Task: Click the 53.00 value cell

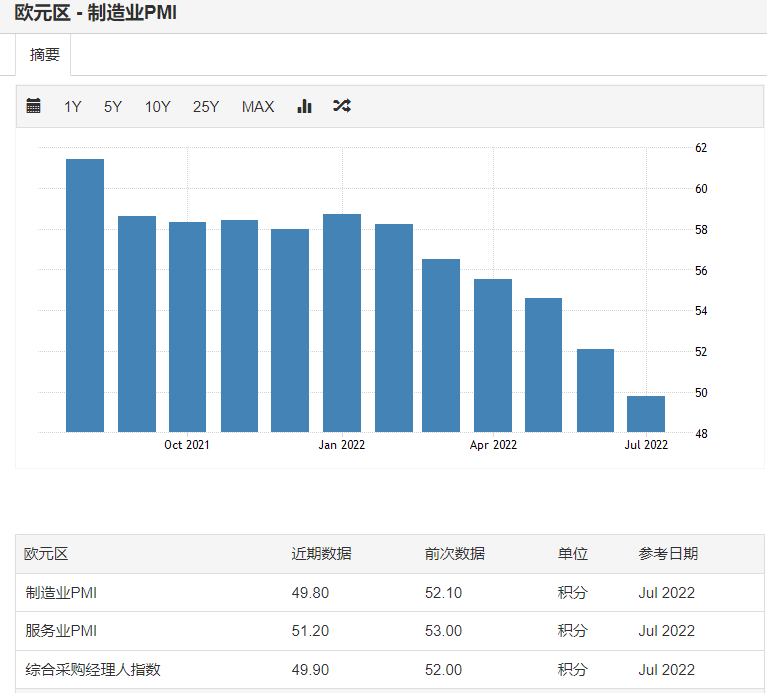Action: tap(443, 631)
